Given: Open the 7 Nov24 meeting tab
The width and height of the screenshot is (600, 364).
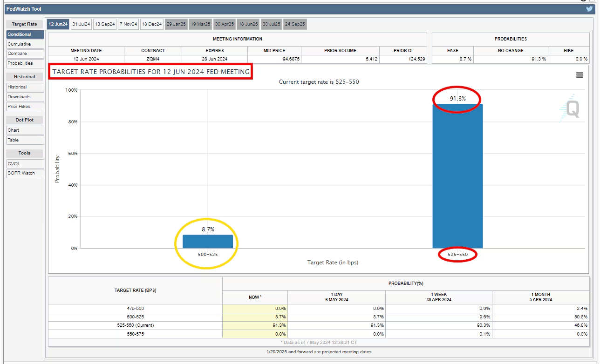Looking at the screenshot, I should (x=128, y=24).
